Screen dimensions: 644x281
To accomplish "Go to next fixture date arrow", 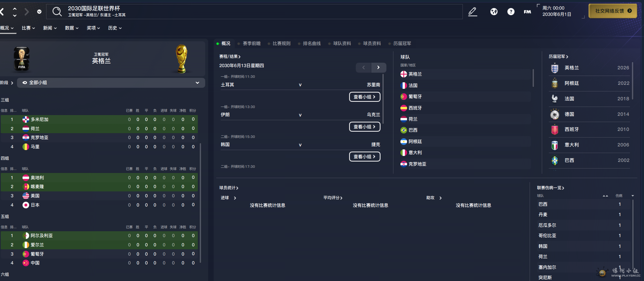I will click(378, 67).
